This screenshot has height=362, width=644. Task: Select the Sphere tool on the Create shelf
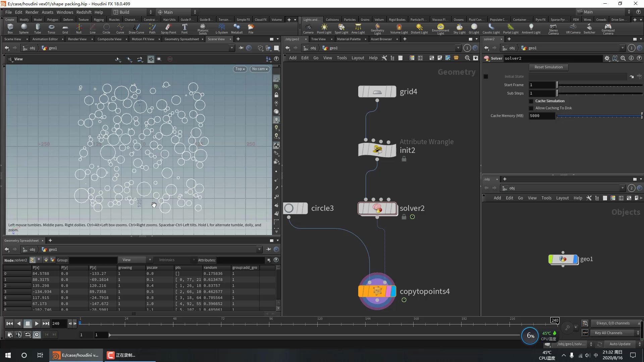pos(23,28)
